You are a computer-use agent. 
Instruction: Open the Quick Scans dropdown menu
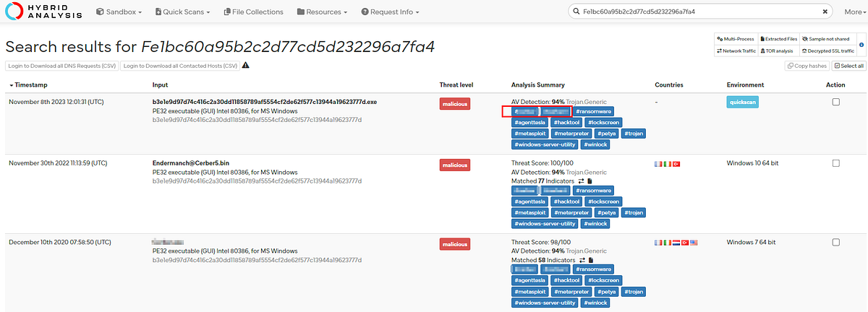click(181, 12)
